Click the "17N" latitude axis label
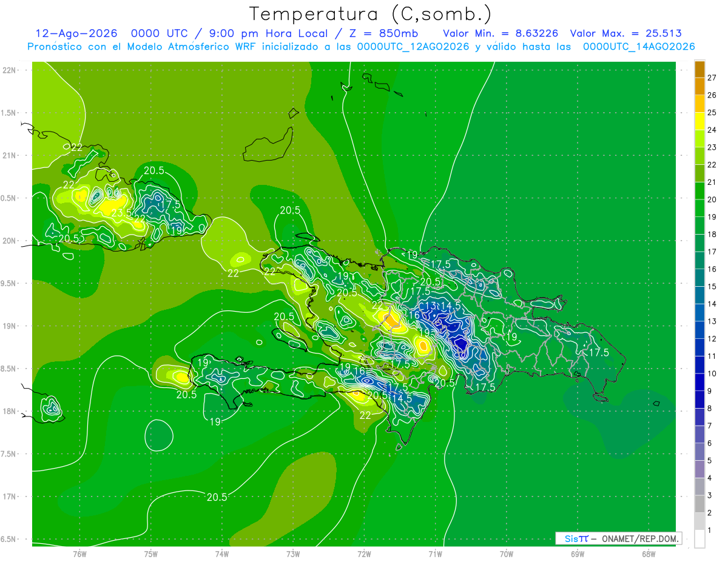Screen dimensions: 728x562 (x=9, y=497)
